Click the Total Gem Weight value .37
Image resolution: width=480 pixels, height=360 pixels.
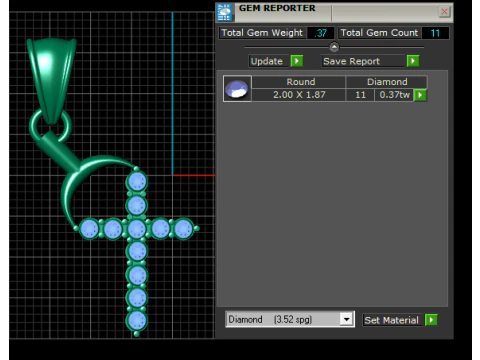[321, 33]
